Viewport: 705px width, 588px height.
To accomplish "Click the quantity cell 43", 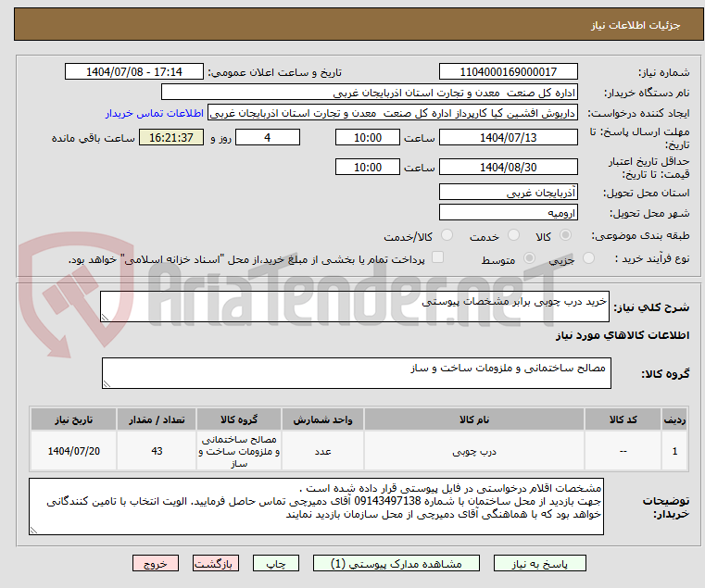I will click(157, 451).
